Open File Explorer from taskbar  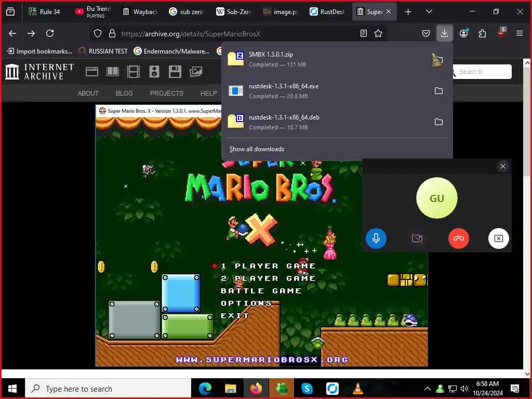tap(230, 389)
